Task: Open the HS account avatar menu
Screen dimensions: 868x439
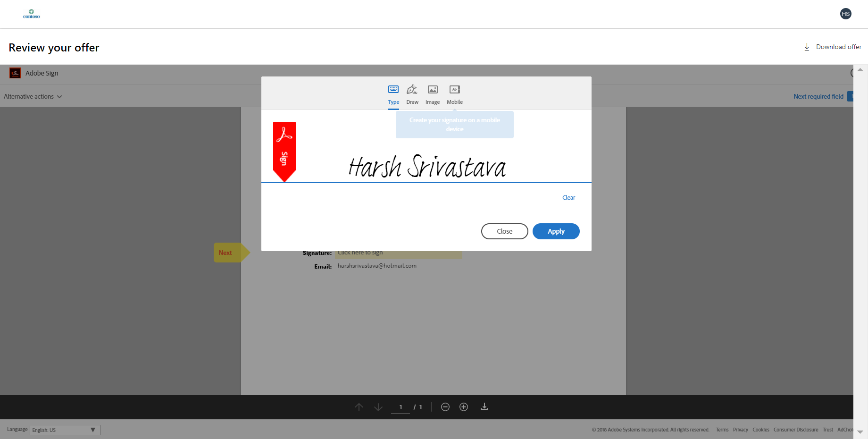Action: click(x=845, y=14)
